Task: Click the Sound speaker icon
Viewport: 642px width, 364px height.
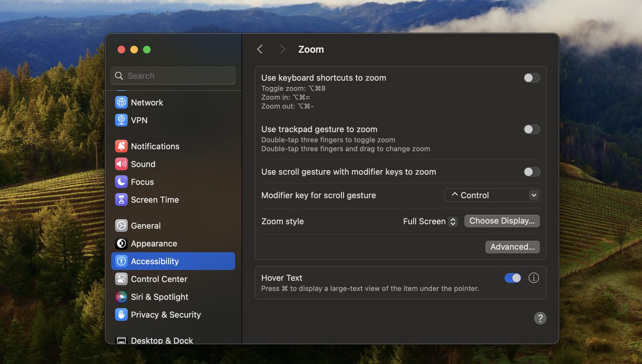Action: pos(121,164)
